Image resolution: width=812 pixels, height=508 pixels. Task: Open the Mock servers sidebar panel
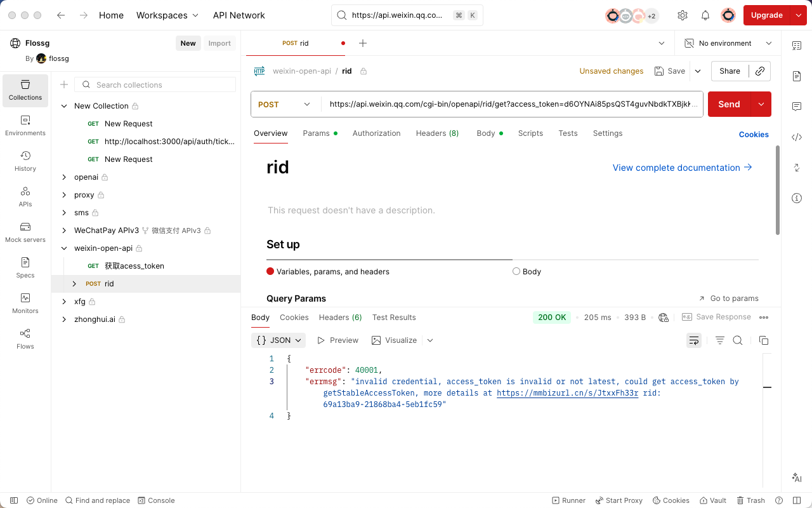pos(25,232)
